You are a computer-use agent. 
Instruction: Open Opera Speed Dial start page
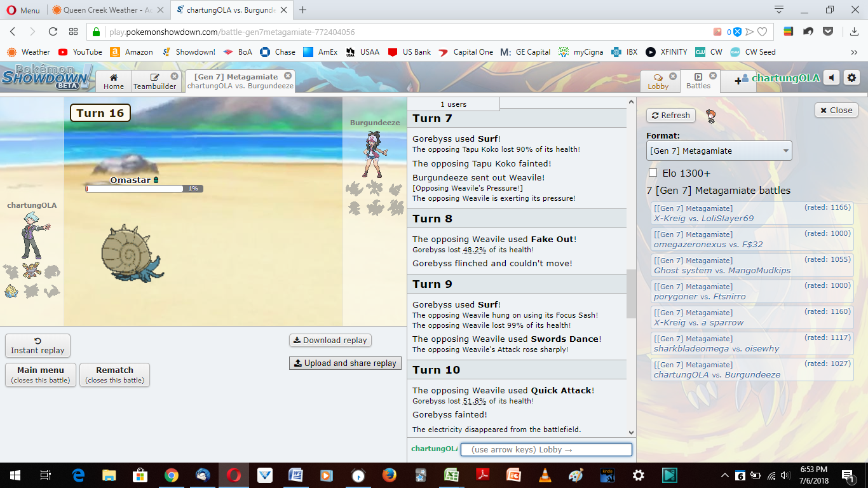(73, 32)
